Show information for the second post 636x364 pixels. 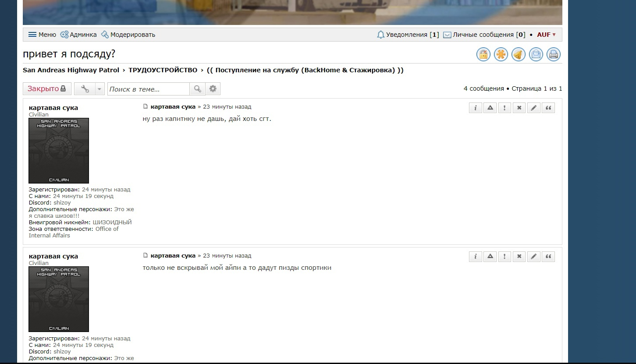pos(475,257)
